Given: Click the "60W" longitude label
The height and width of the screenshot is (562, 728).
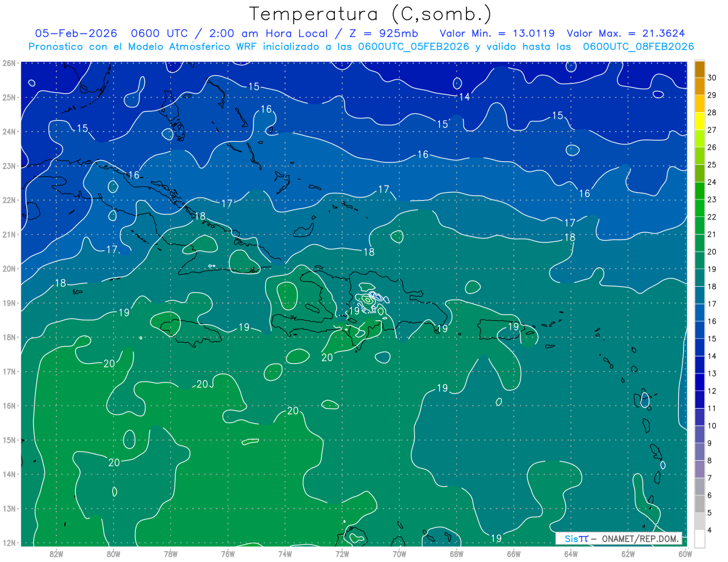Looking at the screenshot, I should 685,554.
